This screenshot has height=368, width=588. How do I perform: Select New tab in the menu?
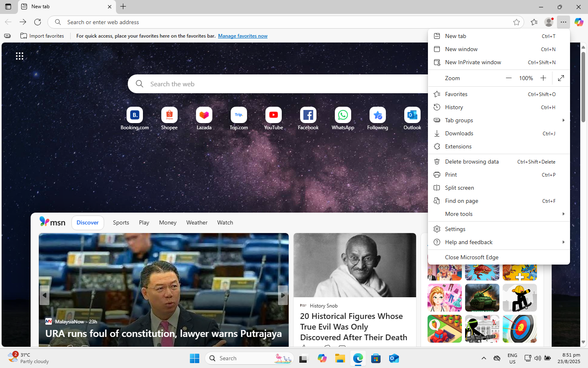[499, 36]
